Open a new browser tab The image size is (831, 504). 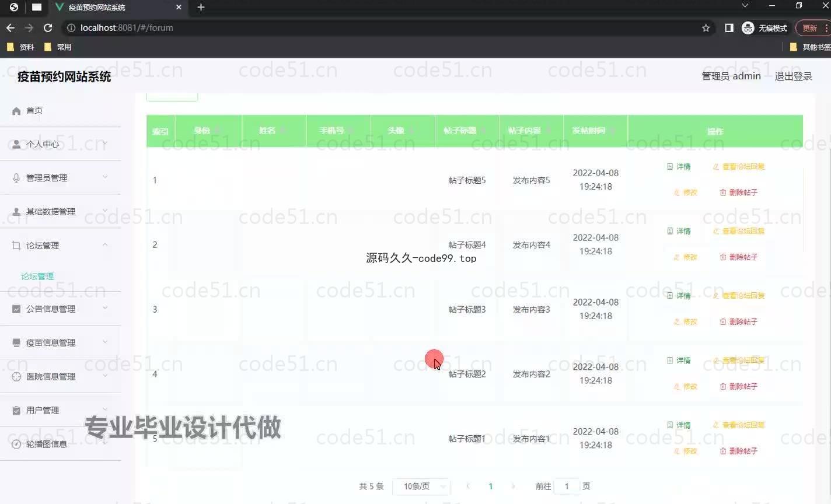[201, 7]
